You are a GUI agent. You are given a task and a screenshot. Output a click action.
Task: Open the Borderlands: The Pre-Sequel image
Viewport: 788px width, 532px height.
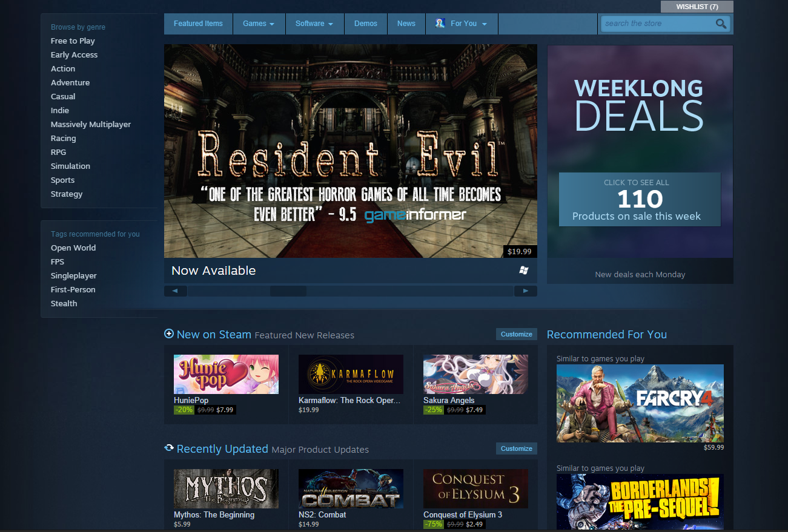tap(640, 502)
